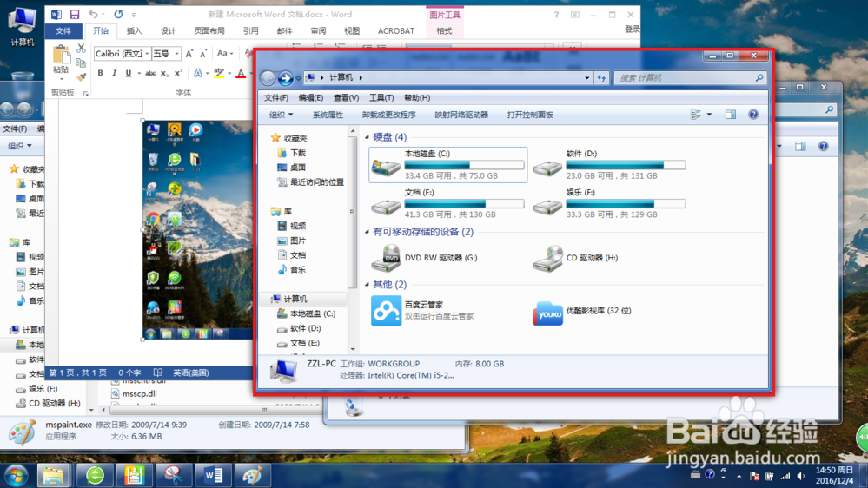Click the Paint icon on the taskbar
The width and height of the screenshot is (868, 488).
click(252, 475)
